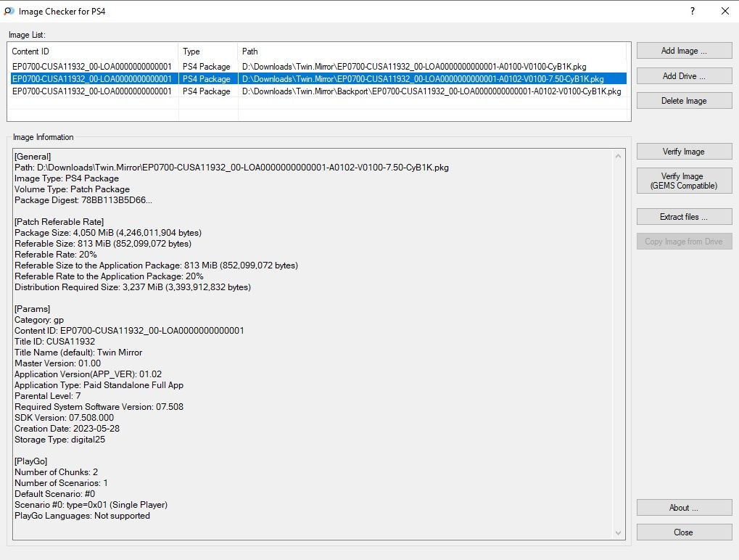Click the Add Image button
The height and width of the screenshot is (560, 739).
684,51
